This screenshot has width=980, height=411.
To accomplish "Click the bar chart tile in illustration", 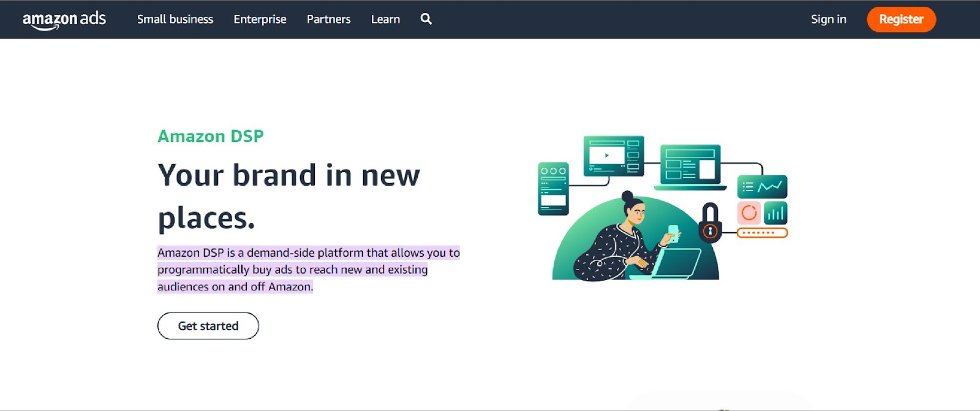I will point(775,213).
